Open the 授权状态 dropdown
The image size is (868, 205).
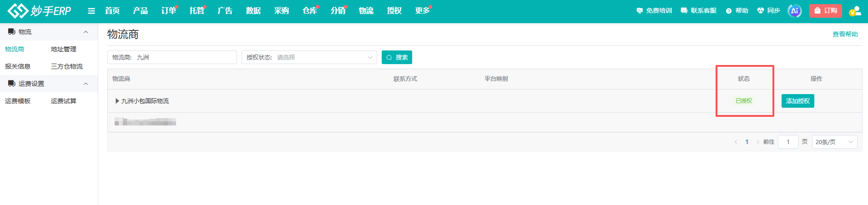309,57
